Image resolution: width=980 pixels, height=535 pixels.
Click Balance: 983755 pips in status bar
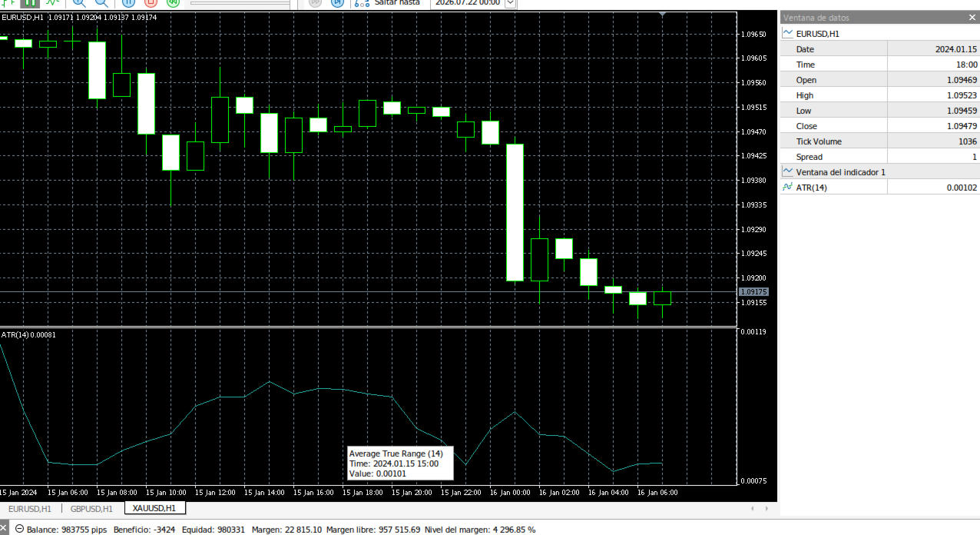point(67,530)
